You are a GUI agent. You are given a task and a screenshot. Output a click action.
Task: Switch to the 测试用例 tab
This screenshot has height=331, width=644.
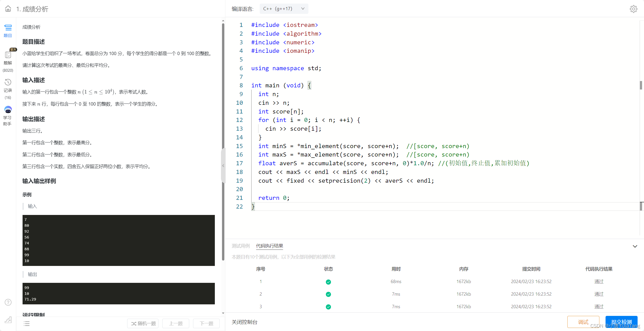240,246
